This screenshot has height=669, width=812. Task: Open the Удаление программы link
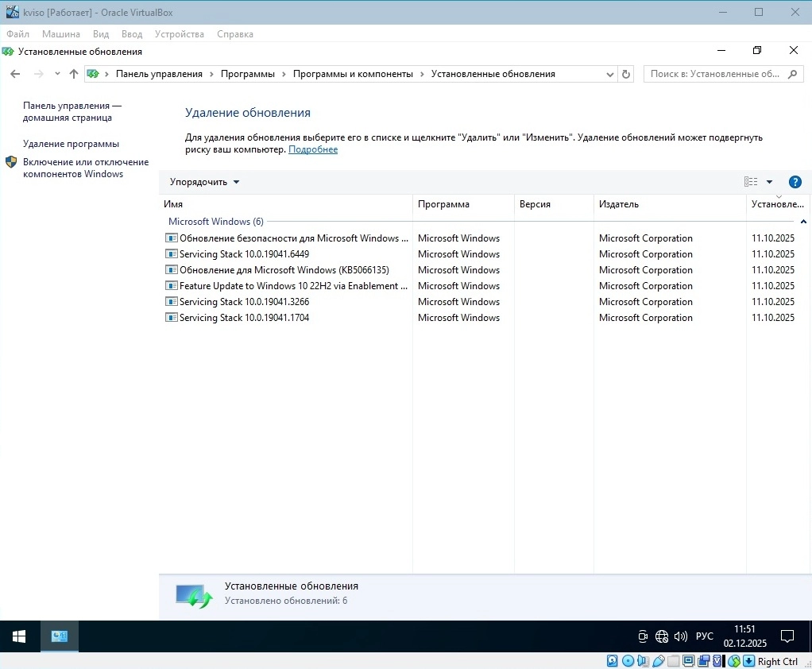(x=71, y=144)
